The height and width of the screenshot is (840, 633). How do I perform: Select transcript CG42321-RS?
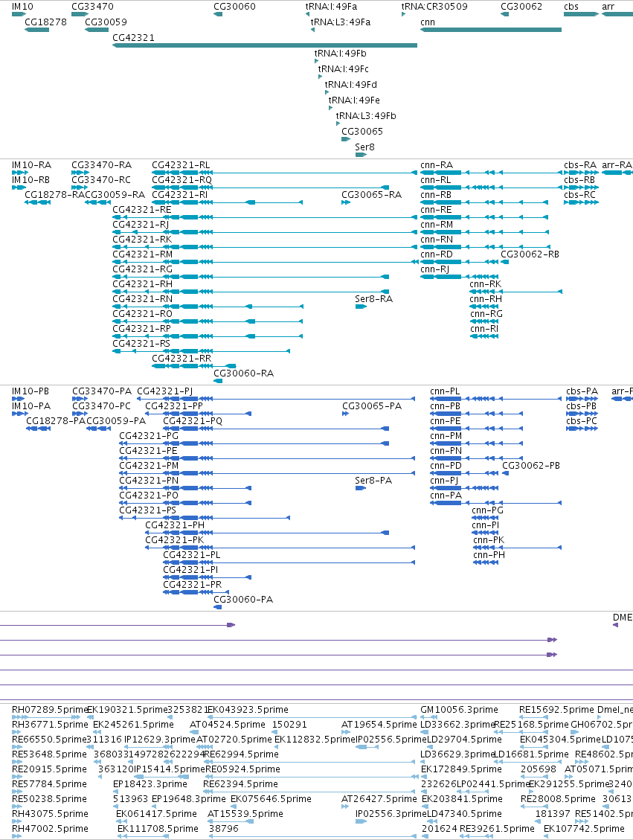(x=141, y=344)
